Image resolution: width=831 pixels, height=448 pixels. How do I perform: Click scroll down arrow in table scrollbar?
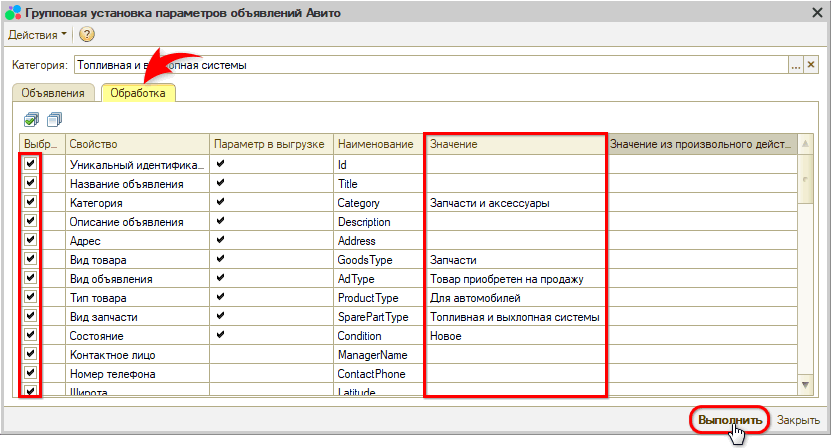804,385
